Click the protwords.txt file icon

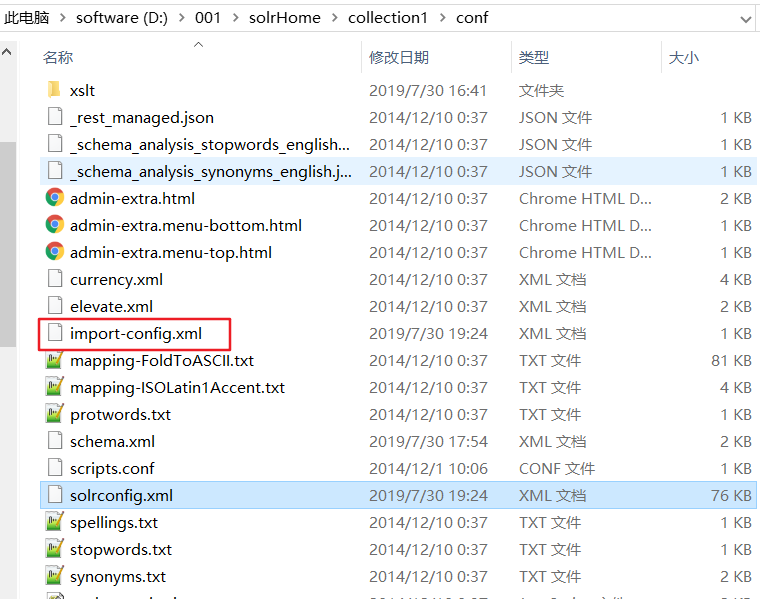[x=55, y=414]
